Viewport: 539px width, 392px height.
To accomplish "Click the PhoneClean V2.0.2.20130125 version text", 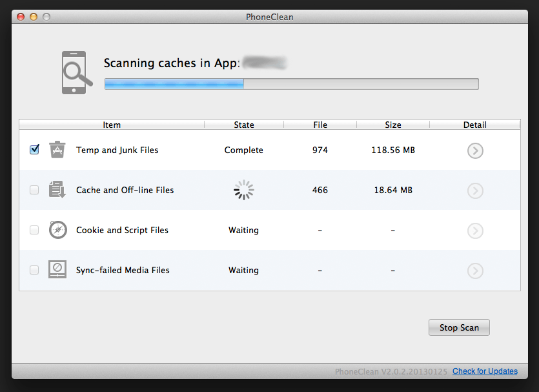I will pos(391,371).
